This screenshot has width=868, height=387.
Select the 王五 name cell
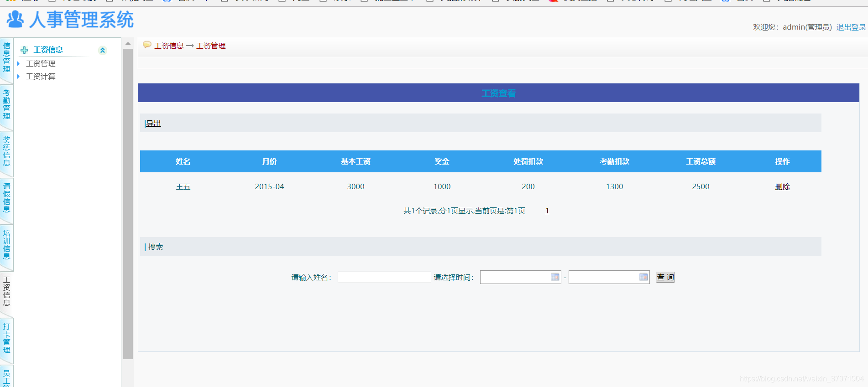point(183,187)
